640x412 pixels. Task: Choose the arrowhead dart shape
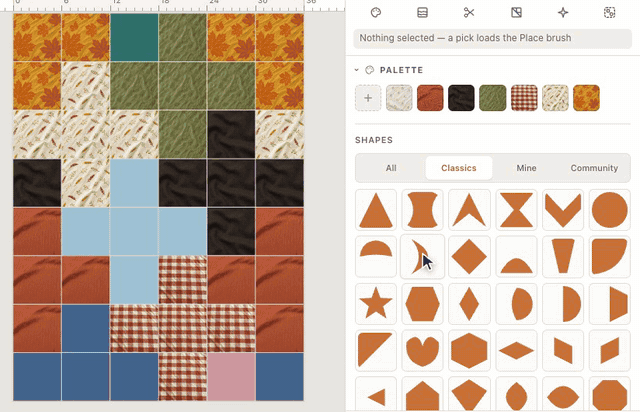point(469,210)
